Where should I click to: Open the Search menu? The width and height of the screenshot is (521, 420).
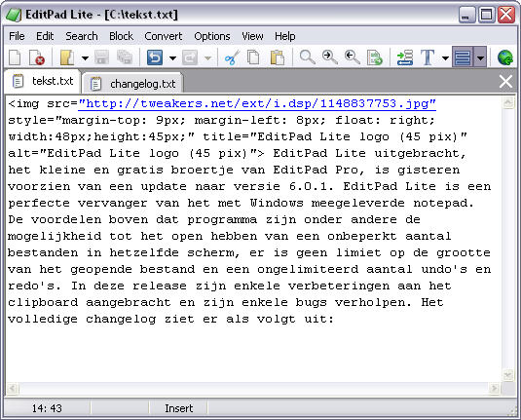[x=82, y=36]
